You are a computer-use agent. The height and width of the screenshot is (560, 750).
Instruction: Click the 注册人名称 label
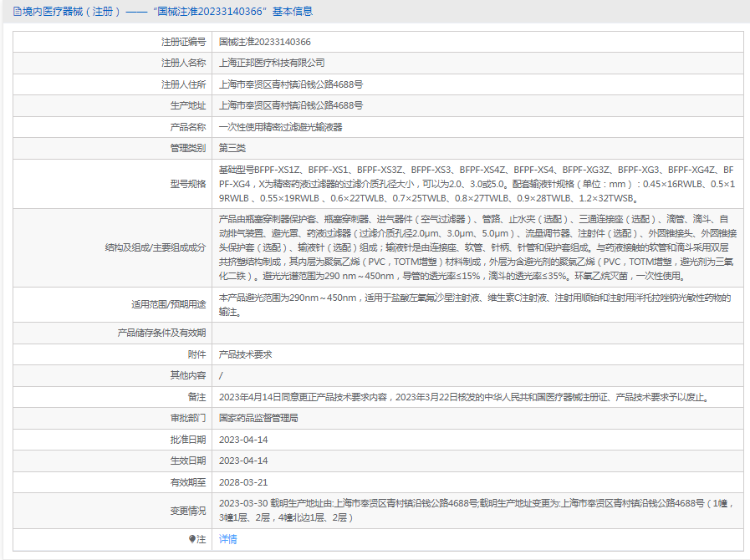tap(183, 64)
